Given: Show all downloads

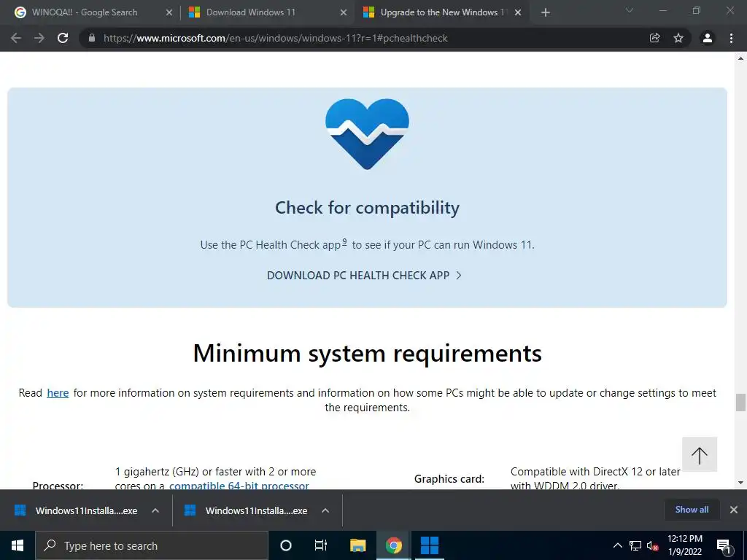Looking at the screenshot, I should 692,510.
